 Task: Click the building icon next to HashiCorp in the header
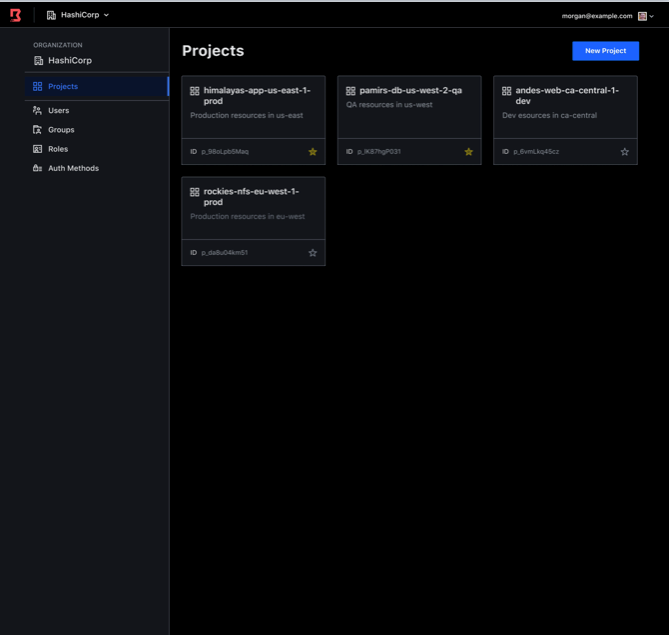pyautogui.click(x=51, y=15)
